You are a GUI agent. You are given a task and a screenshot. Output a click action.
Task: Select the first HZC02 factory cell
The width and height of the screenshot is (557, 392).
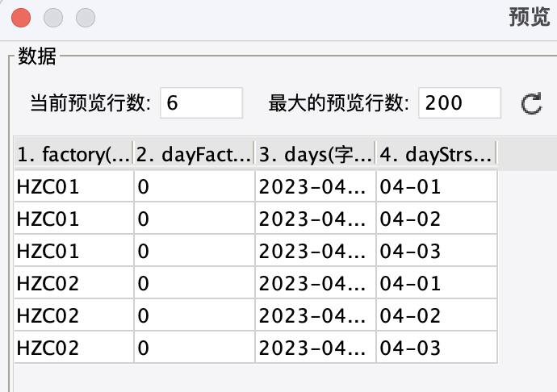pos(73,283)
